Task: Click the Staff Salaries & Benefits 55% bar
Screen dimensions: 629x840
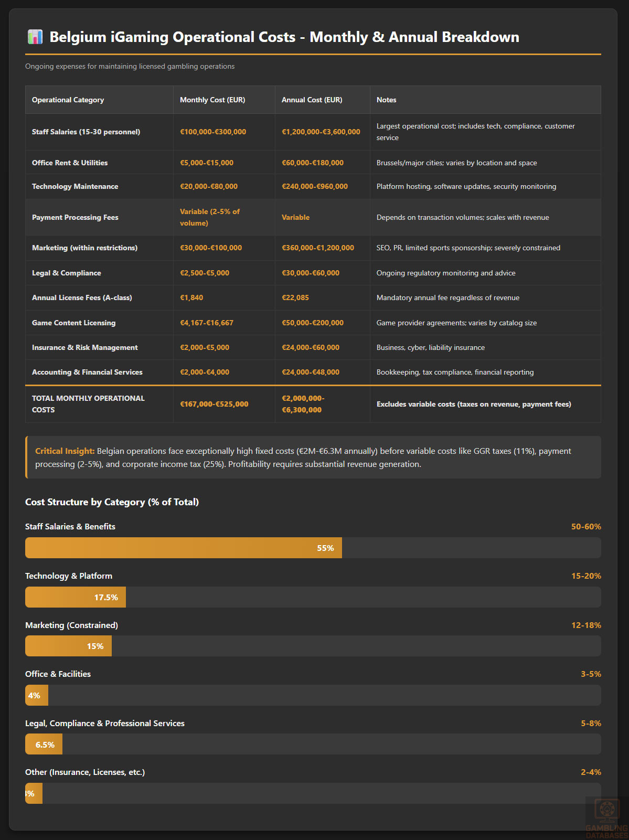Action: [x=184, y=548]
